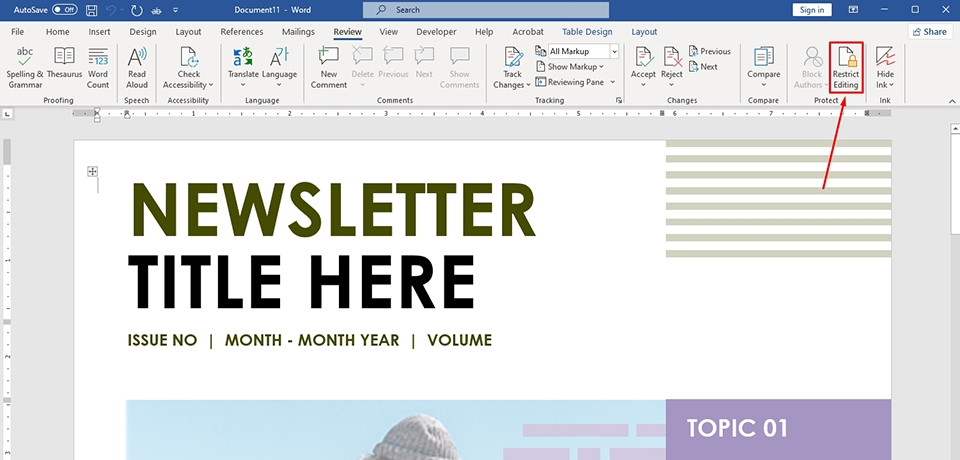Image resolution: width=960 pixels, height=460 pixels.
Task: Open the Table Design tab
Action: coord(587,32)
